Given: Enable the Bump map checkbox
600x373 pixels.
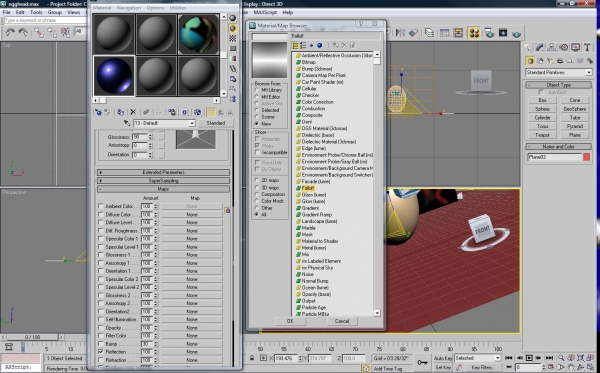Looking at the screenshot, I should tap(101, 343).
